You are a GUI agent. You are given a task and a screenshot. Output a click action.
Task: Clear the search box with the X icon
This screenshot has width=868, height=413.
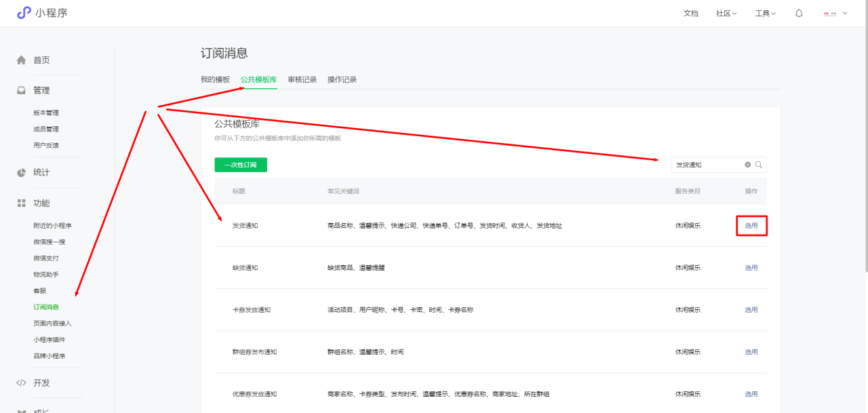click(748, 165)
